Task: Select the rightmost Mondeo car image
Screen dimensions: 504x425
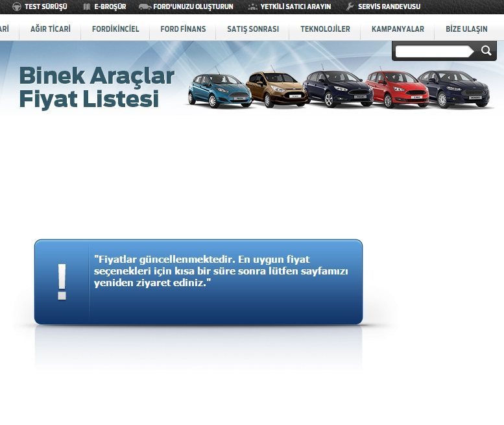Action: tap(454, 89)
